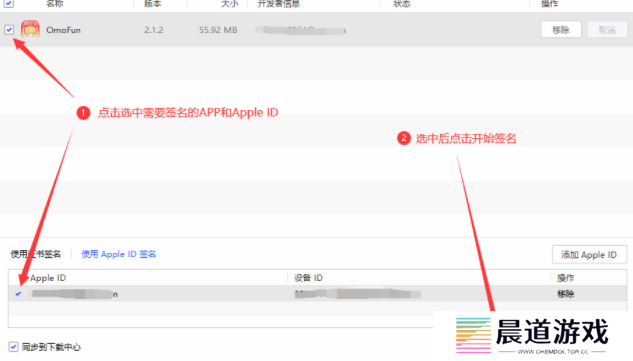Toggle 同步到下载中心 checkbox
Screen dimensions: 633x361
pos(13,347)
